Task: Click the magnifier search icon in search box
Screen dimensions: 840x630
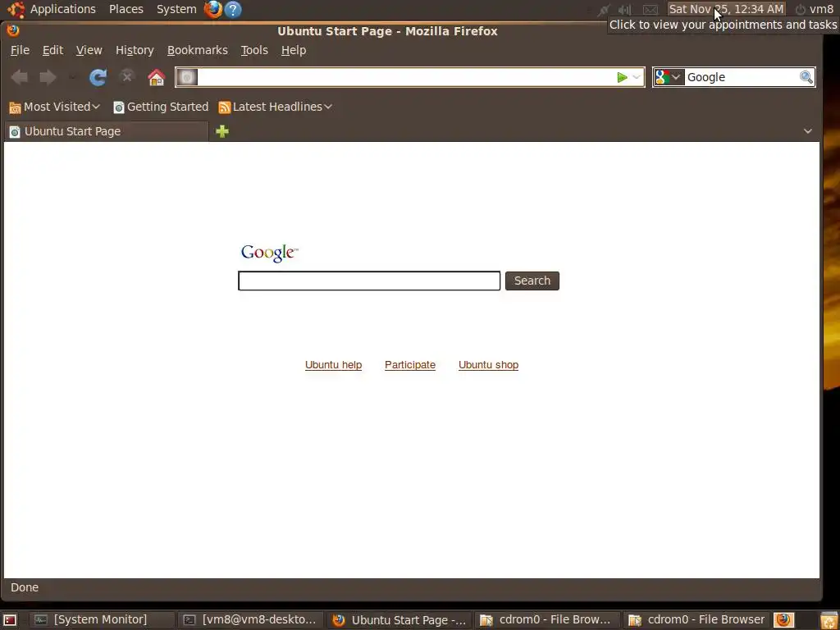Action: (x=806, y=77)
